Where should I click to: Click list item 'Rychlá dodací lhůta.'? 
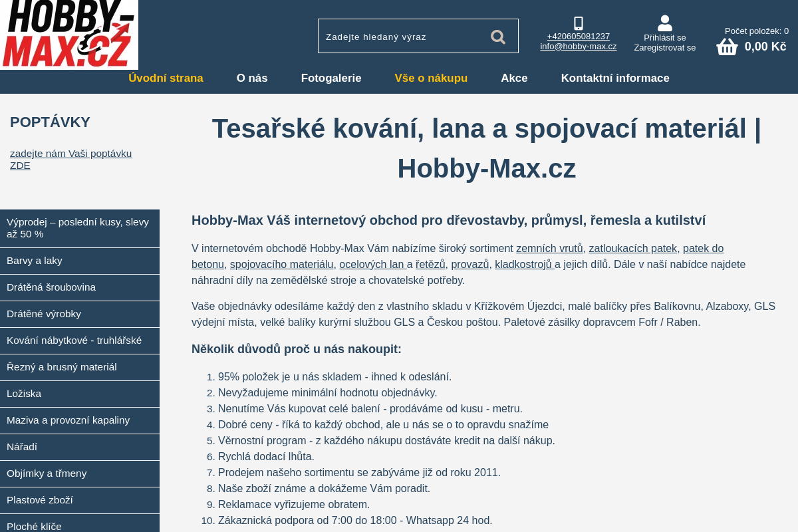coord(266,456)
